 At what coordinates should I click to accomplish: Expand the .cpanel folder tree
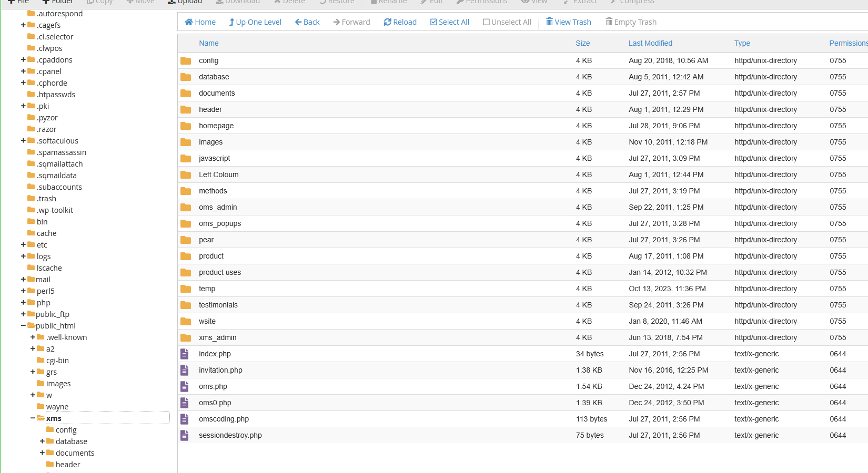pos(23,71)
